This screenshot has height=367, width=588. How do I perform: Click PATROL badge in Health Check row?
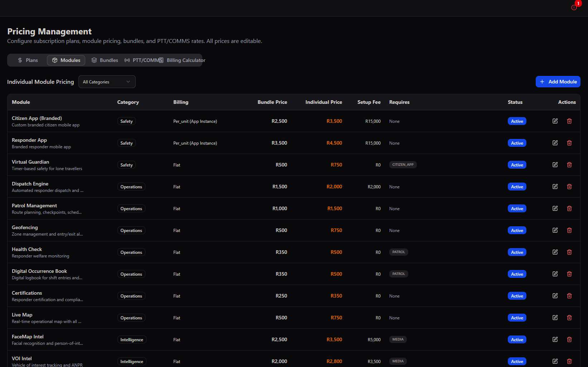tap(399, 252)
